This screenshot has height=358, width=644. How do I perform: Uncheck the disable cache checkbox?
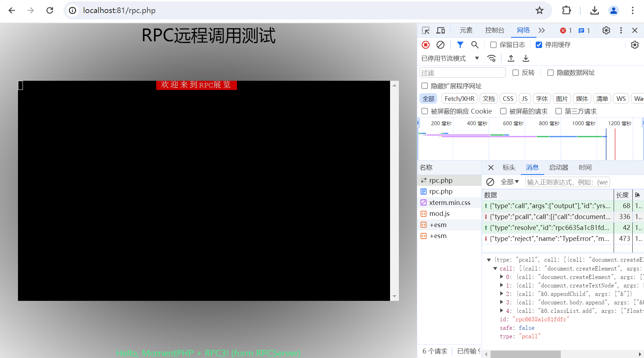point(539,45)
